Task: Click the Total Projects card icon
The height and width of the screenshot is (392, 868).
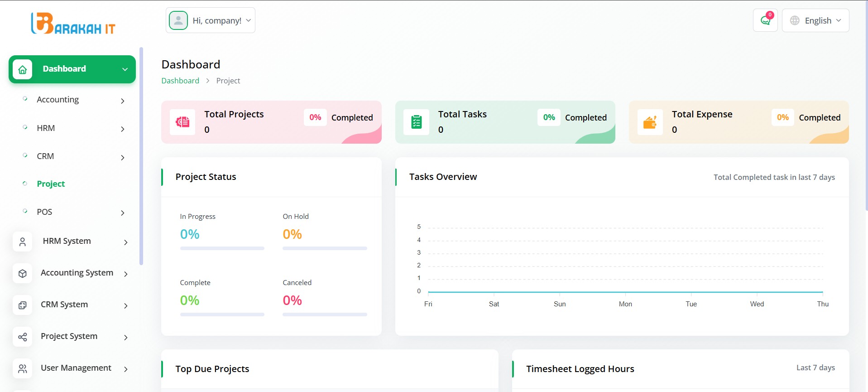Action: [182, 122]
